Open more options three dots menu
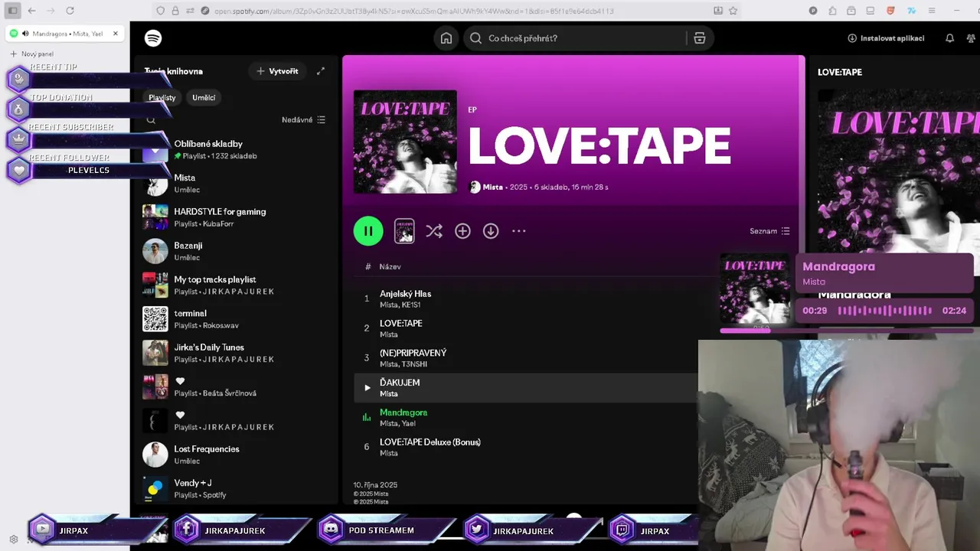 pyautogui.click(x=519, y=231)
